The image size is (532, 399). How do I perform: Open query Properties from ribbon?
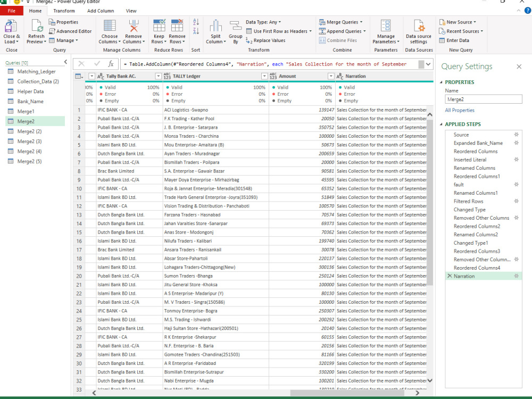click(x=63, y=22)
